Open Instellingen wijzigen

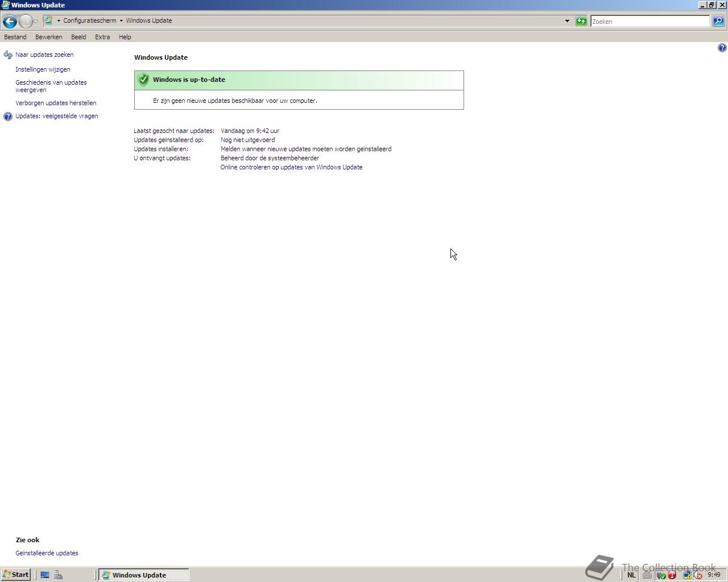click(x=43, y=69)
